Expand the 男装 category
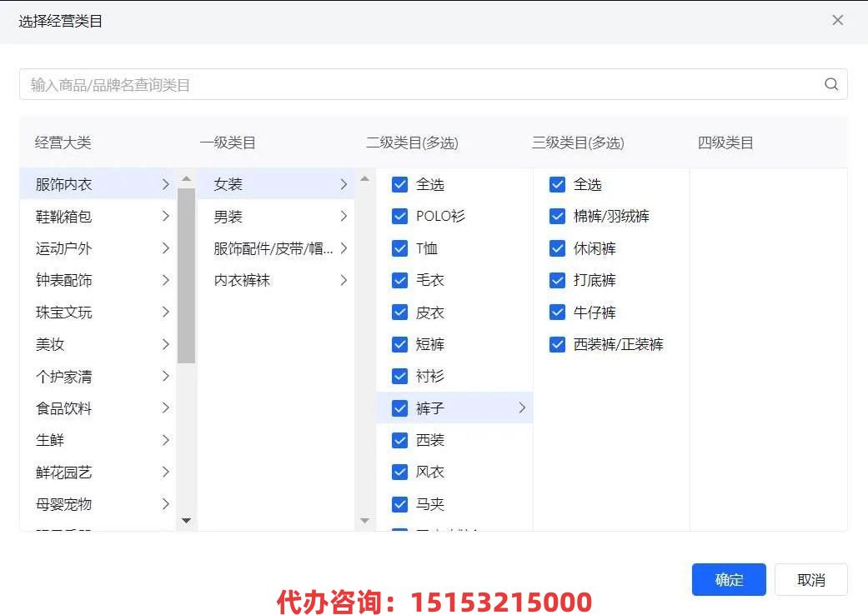Screen dimensions: 868x615 point(343,217)
